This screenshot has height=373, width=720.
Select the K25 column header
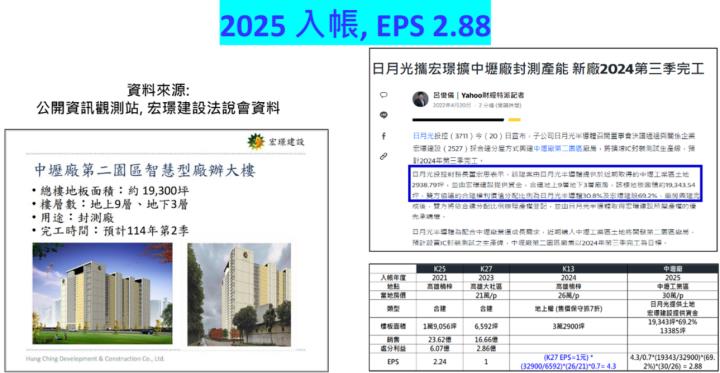(x=439, y=268)
